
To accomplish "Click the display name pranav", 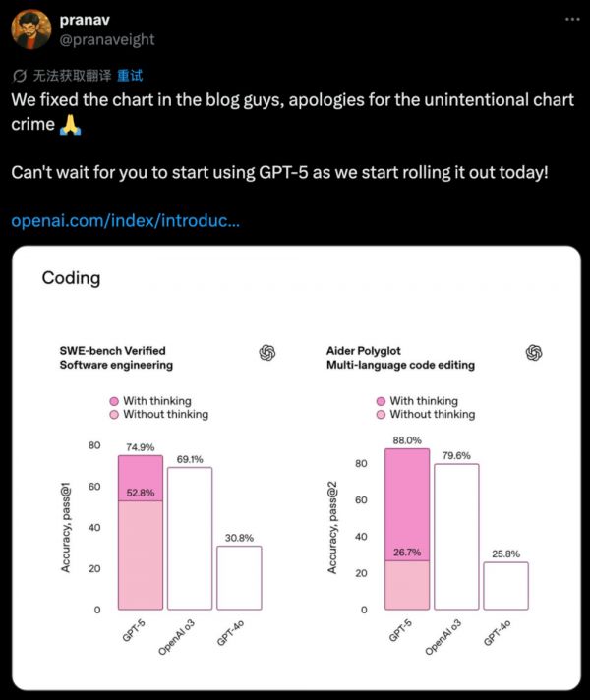I will click(x=83, y=20).
